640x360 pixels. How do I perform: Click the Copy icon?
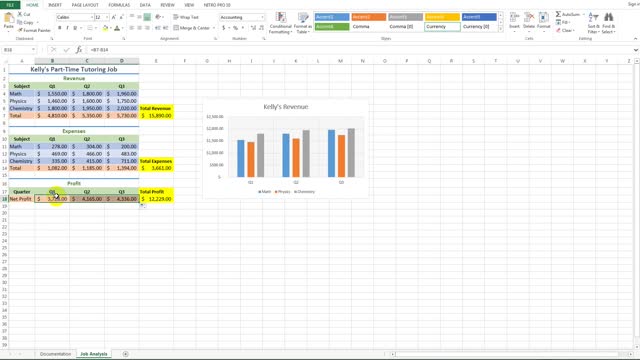[20, 22]
